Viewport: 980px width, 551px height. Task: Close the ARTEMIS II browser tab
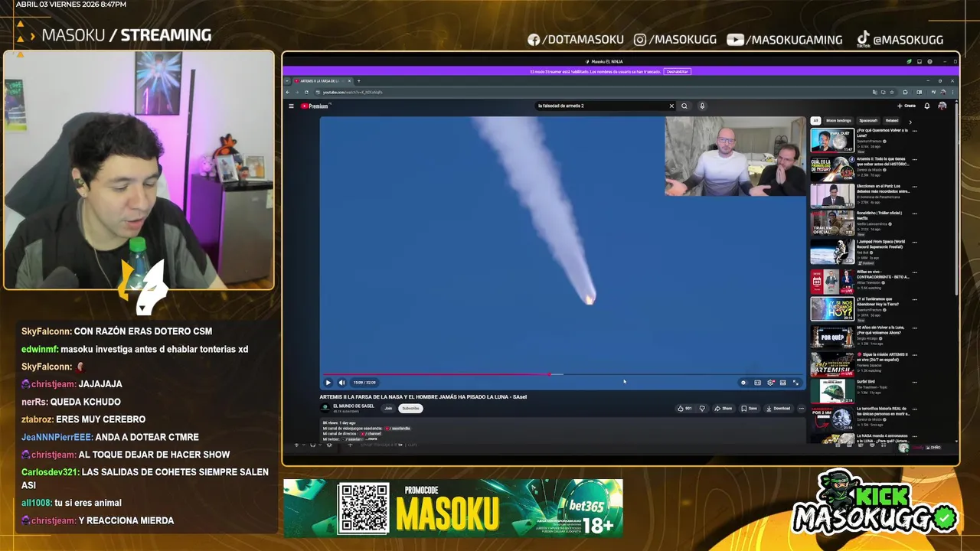click(349, 80)
